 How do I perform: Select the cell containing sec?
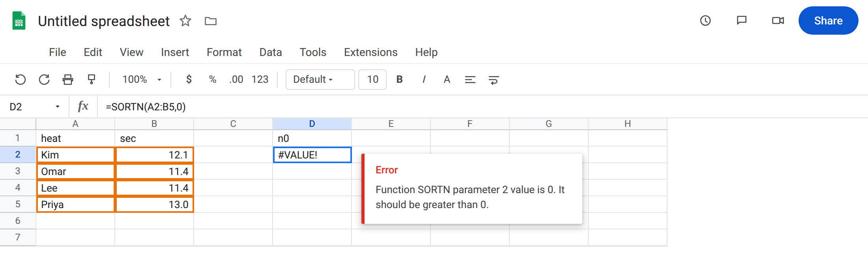click(x=154, y=138)
